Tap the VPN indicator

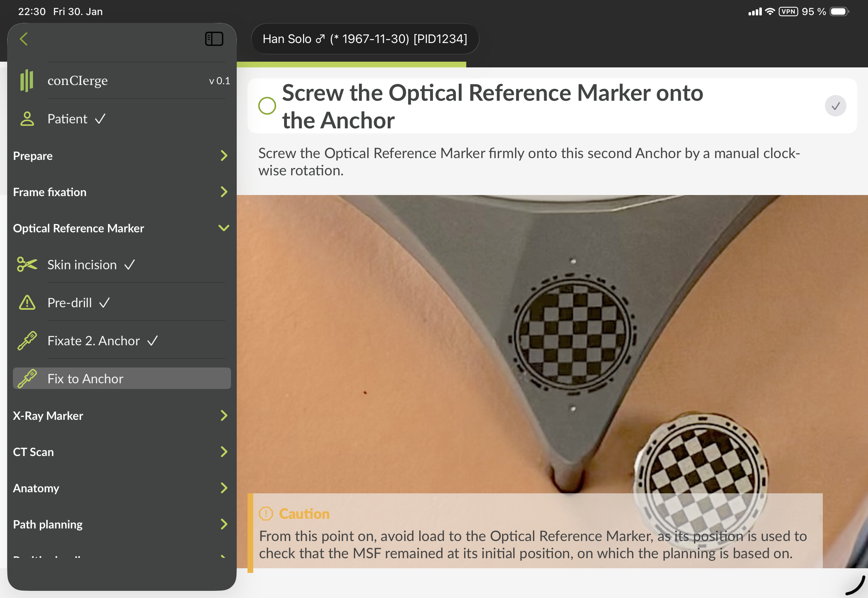[x=788, y=11]
